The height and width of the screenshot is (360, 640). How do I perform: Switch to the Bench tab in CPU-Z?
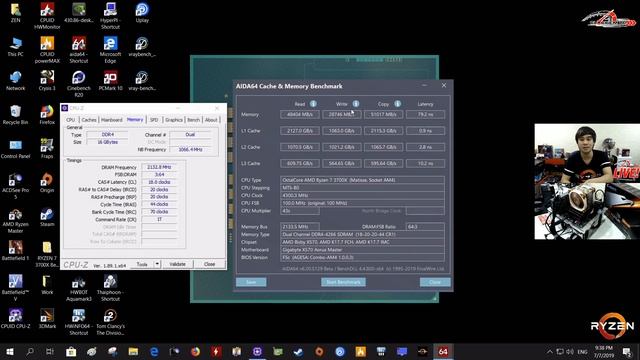coord(193,120)
